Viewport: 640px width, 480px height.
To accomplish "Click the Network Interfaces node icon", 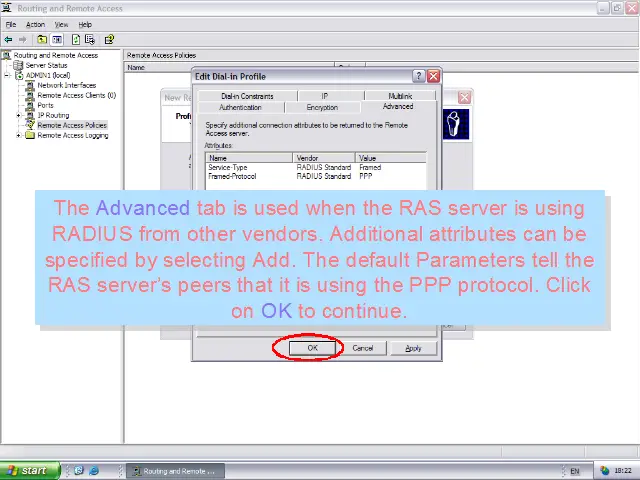I will 30,85.
